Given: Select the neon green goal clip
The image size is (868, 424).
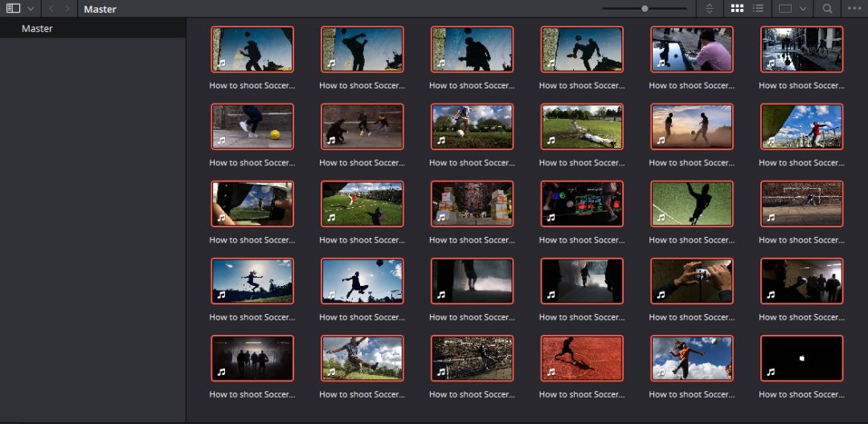Looking at the screenshot, I should [583, 204].
